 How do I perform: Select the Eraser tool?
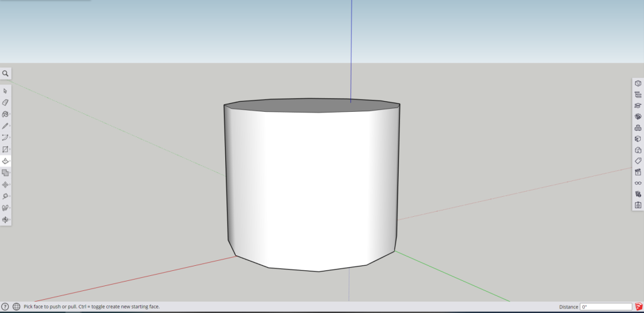click(5, 102)
